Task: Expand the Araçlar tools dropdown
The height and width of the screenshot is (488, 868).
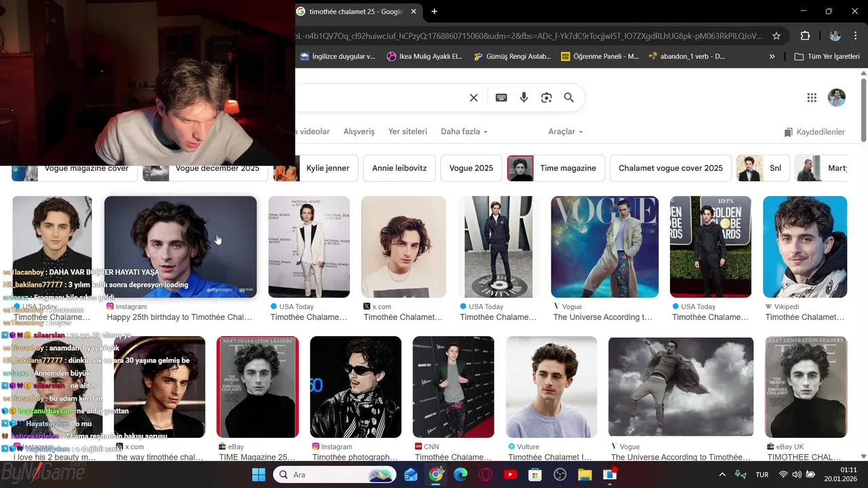Action: [x=566, y=131]
